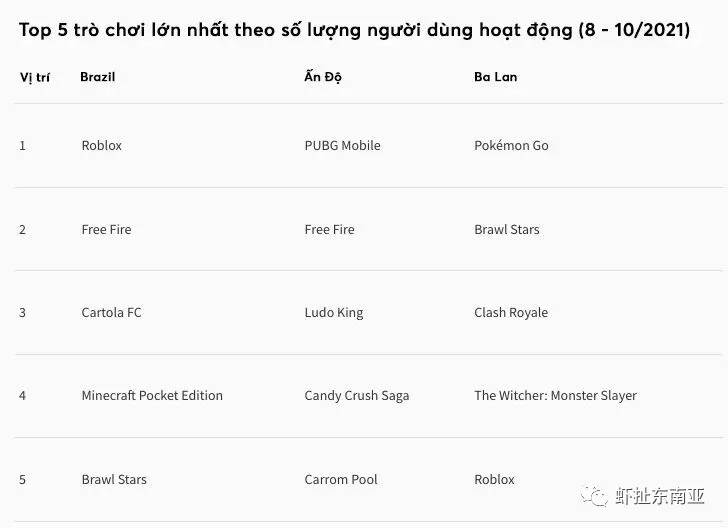Select Brawl Stars in Ba Lan column
The width and height of the screenshot is (728, 528).
click(x=507, y=229)
